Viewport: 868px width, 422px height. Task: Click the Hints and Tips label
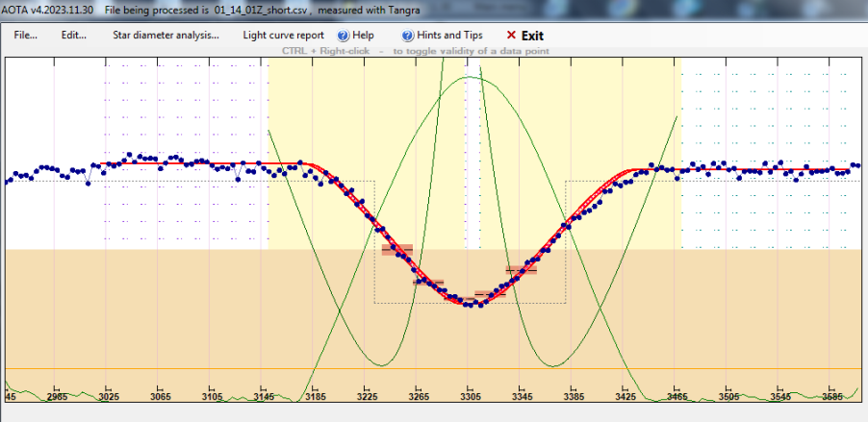(x=448, y=36)
